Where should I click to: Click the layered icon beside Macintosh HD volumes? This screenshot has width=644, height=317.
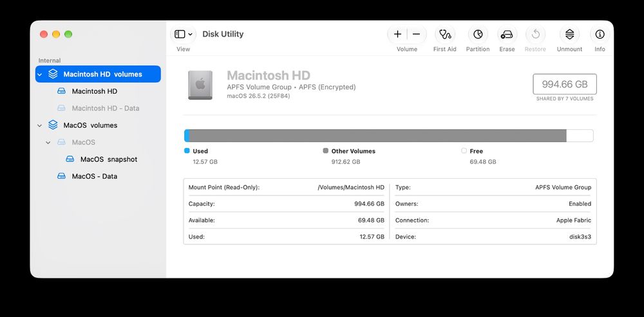53,74
